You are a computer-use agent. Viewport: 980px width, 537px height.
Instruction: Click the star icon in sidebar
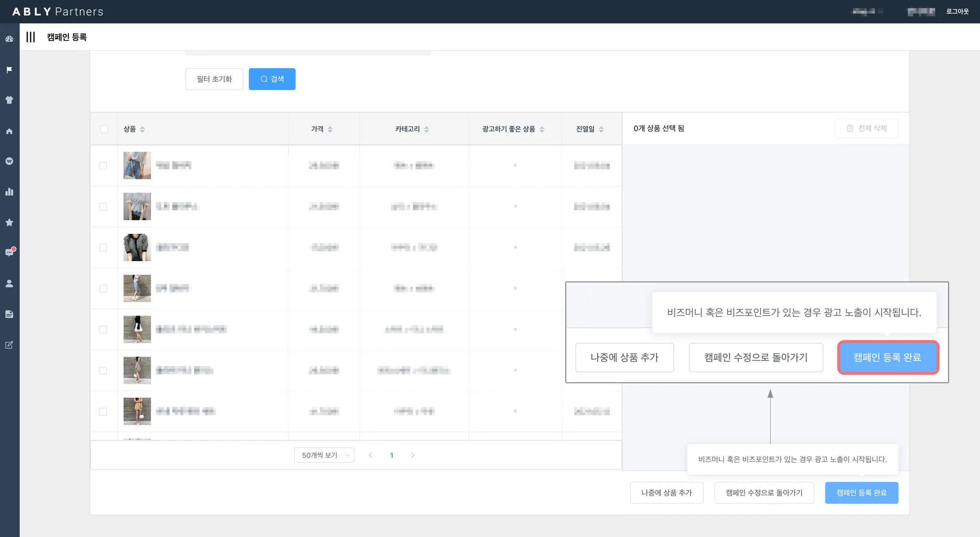click(9, 222)
